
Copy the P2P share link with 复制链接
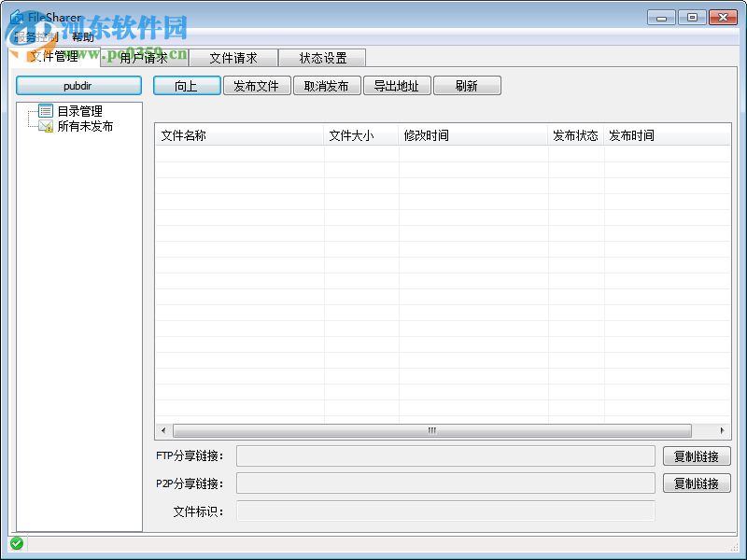point(697,483)
